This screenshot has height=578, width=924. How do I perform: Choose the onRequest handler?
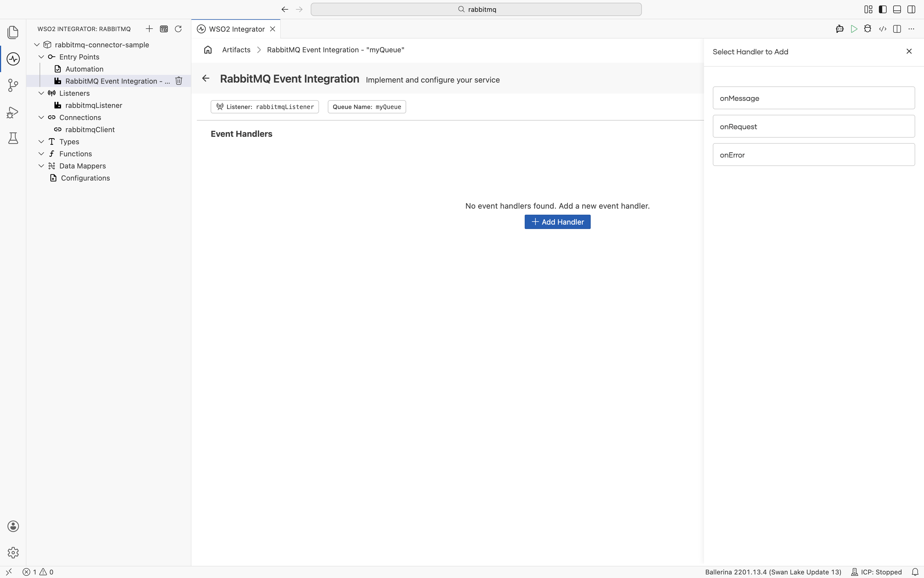pos(814,126)
